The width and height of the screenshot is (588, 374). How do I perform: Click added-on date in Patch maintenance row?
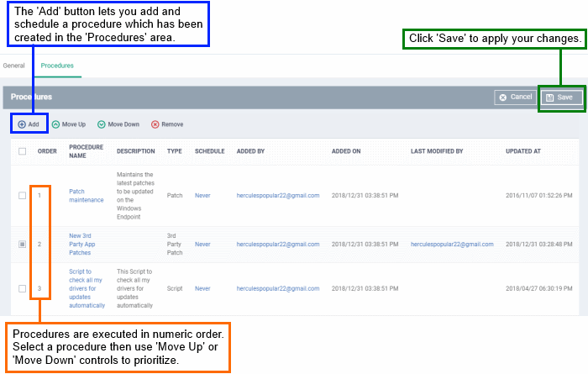[x=365, y=196]
